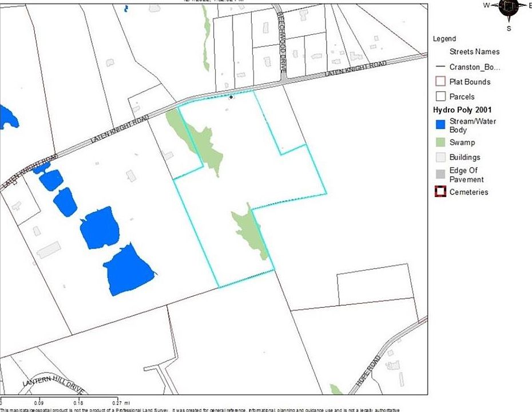Click the 'Swamp' legend label
The image size is (532, 412).
[462, 142]
